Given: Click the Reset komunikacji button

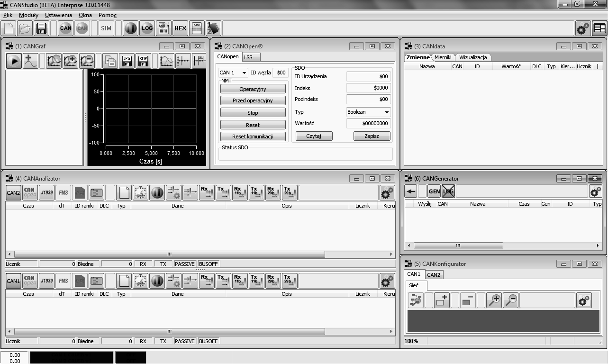Looking at the screenshot, I should click(253, 136).
